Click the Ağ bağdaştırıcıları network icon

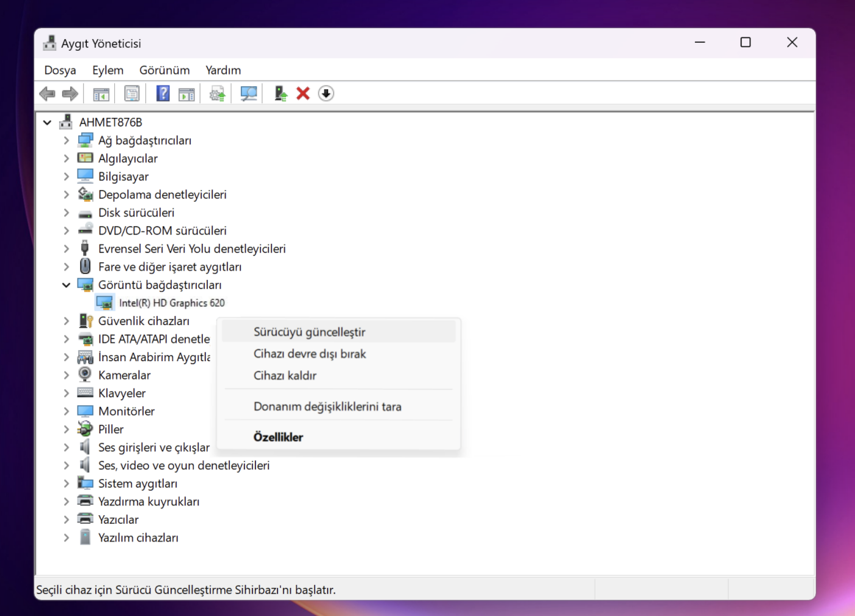(85, 140)
